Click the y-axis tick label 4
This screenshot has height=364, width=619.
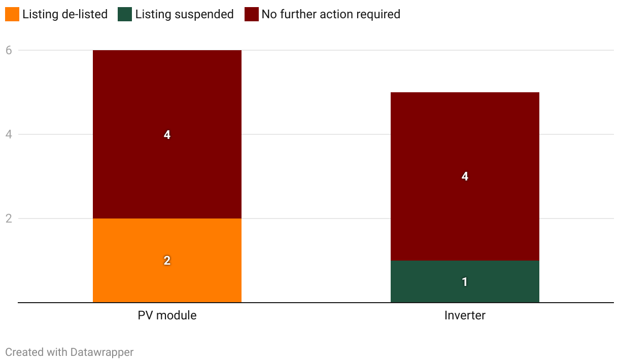pyautogui.click(x=9, y=134)
